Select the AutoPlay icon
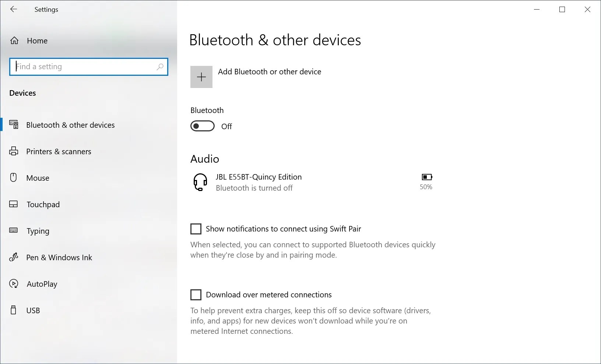This screenshot has height=364, width=601. [x=13, y=284]
